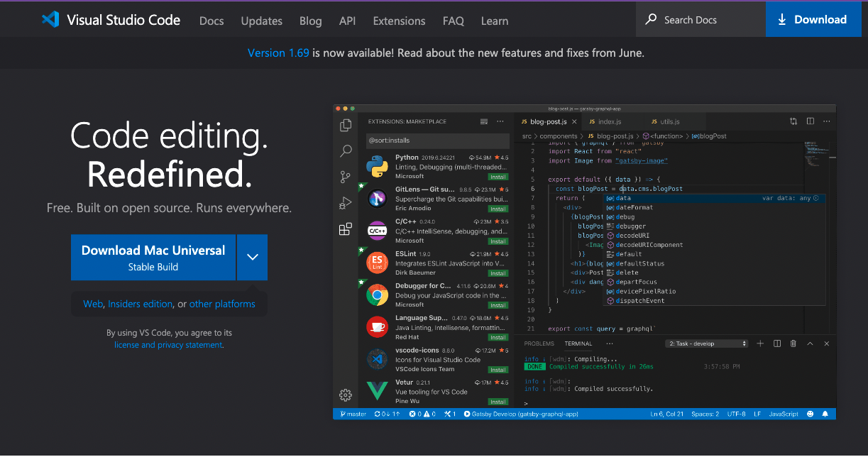Click the Python extension logo
Viewport: 868px width, 457px height.
pos(377,167)
